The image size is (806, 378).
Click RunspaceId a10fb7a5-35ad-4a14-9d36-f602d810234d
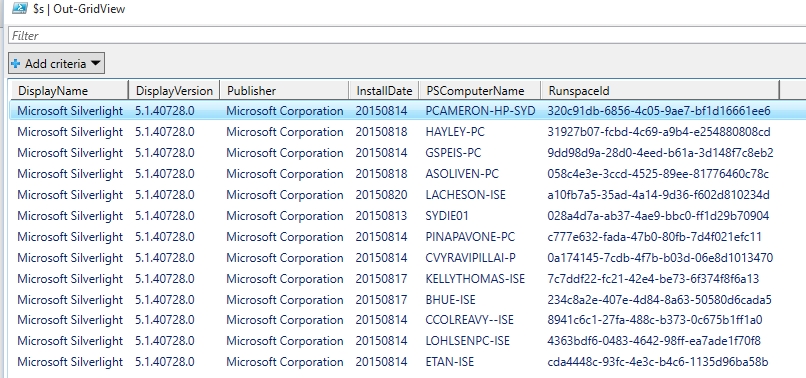coord(658,195)
